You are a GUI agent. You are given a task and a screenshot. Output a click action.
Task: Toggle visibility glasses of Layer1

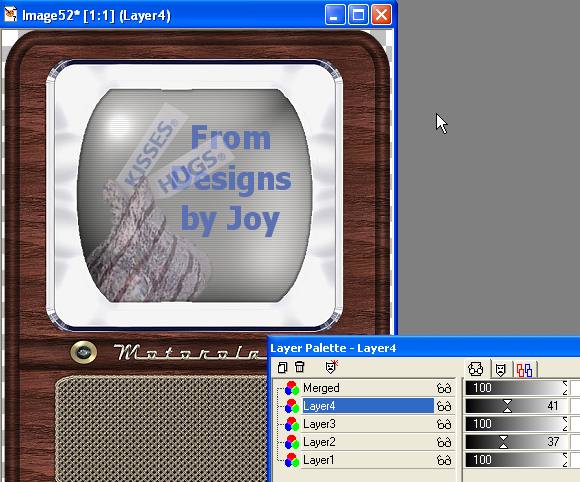[444, 460]
